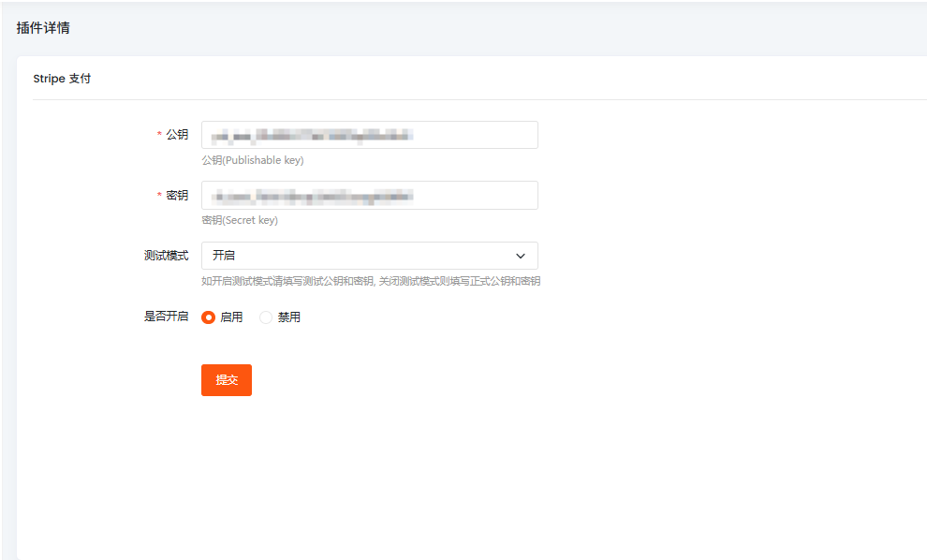The width and height of the screenshot is (927, 560).
Task: Click the 公钥(Publishable key) hint text
Action: [x=253, y=160]
